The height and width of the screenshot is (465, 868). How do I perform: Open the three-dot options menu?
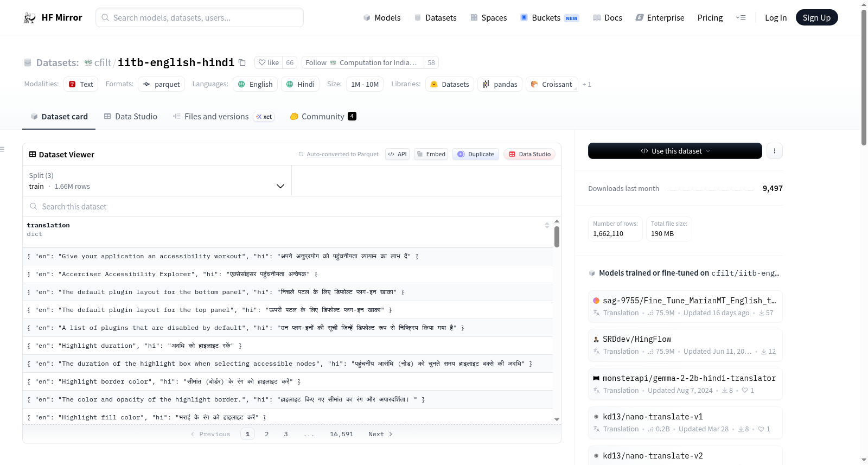775,151
